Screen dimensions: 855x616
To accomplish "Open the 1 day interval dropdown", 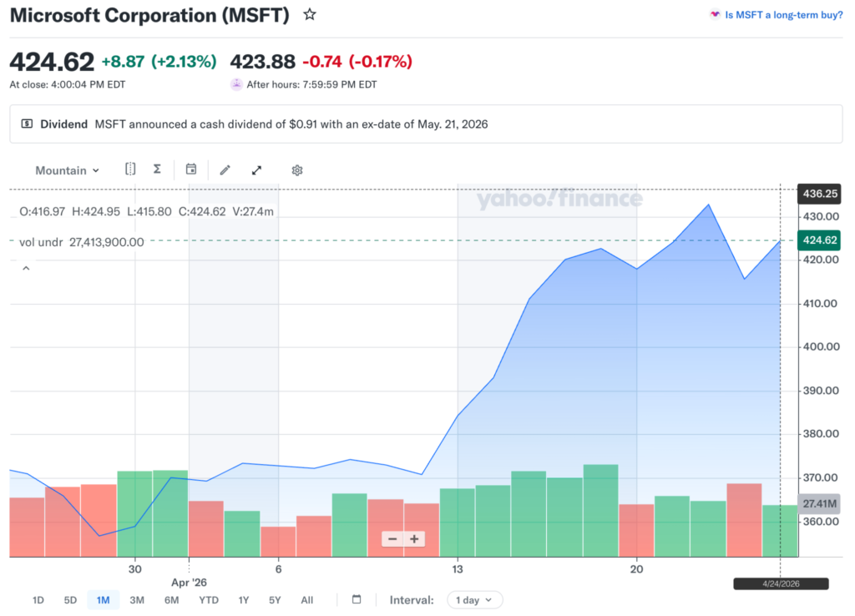I will [475, 600].
